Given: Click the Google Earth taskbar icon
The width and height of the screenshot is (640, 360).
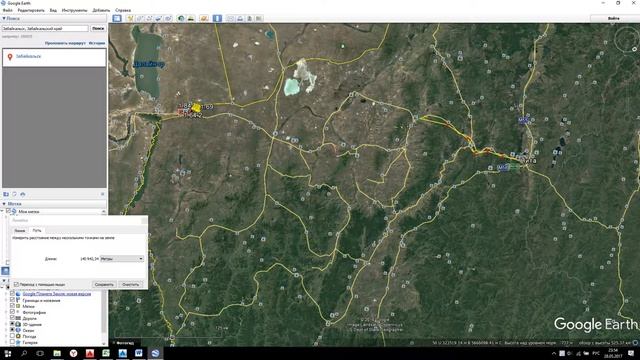Looking at the screenshot, I should click(x=155, y=353).
